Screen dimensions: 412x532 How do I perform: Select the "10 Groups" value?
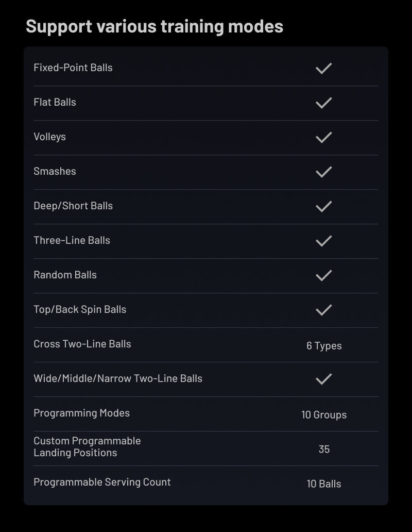tap(324, 415)
